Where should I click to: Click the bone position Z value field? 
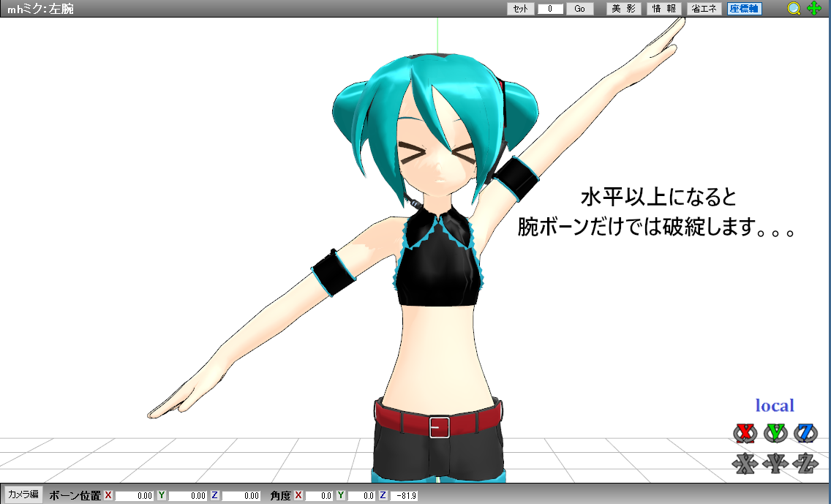pos(241,496)
